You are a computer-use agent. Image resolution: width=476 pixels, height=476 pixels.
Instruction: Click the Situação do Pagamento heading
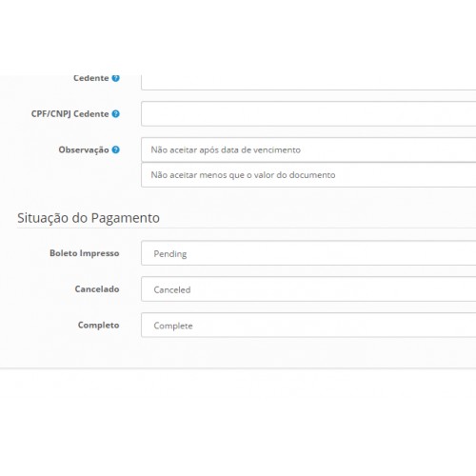tap(89, 218)
